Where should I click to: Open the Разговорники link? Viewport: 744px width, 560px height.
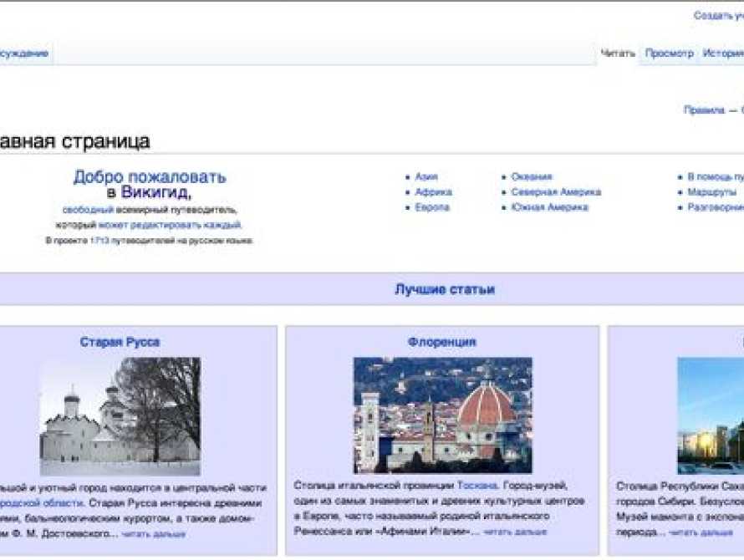click(x=716, y=207)
